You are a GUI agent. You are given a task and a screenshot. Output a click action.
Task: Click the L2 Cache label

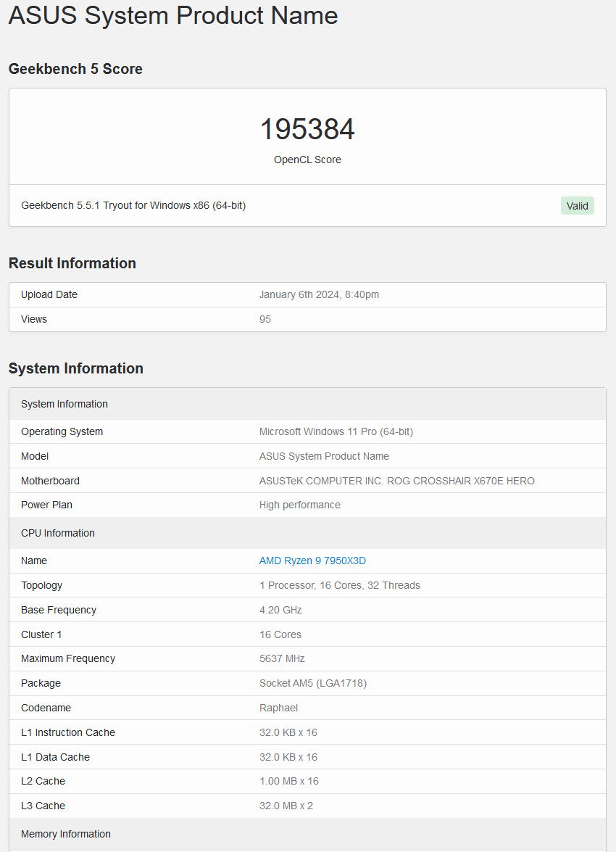point(43,781)
